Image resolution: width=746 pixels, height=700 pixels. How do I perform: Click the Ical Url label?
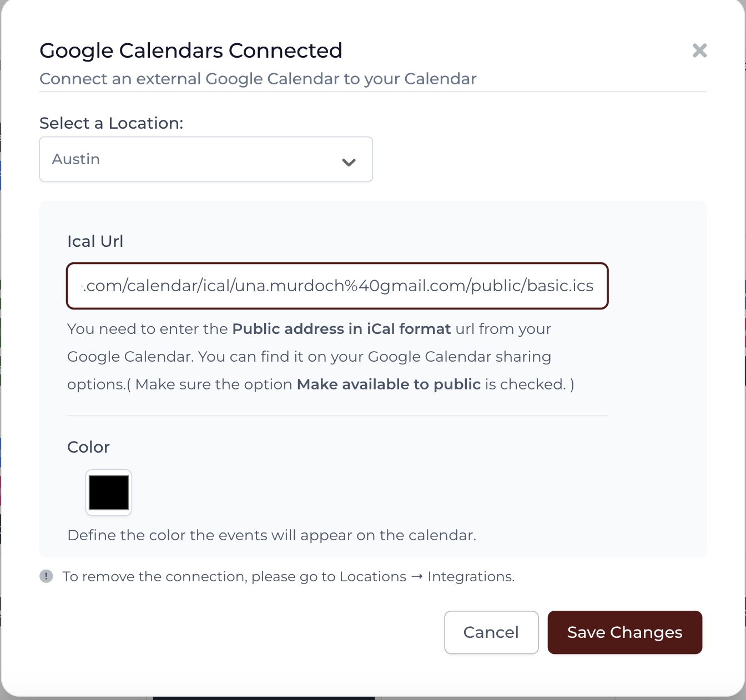coord(95,241)
